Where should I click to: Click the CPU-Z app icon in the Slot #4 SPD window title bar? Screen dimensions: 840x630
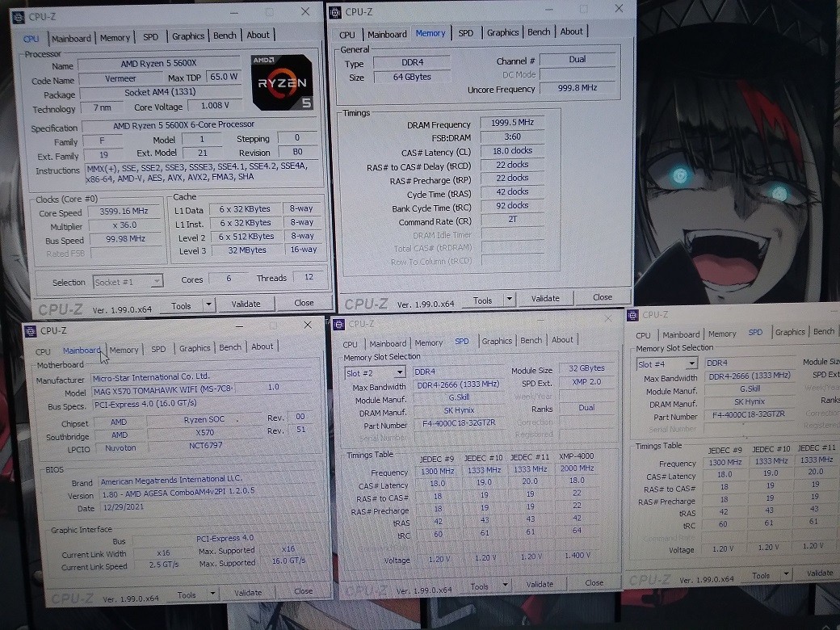click(x=632, y=315)
